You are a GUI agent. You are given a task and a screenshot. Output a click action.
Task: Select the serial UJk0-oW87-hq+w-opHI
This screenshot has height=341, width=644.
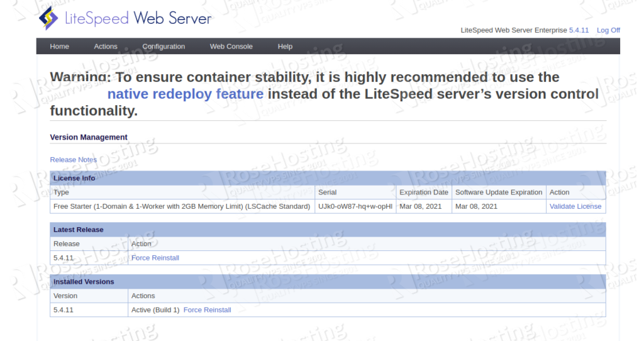355,206
